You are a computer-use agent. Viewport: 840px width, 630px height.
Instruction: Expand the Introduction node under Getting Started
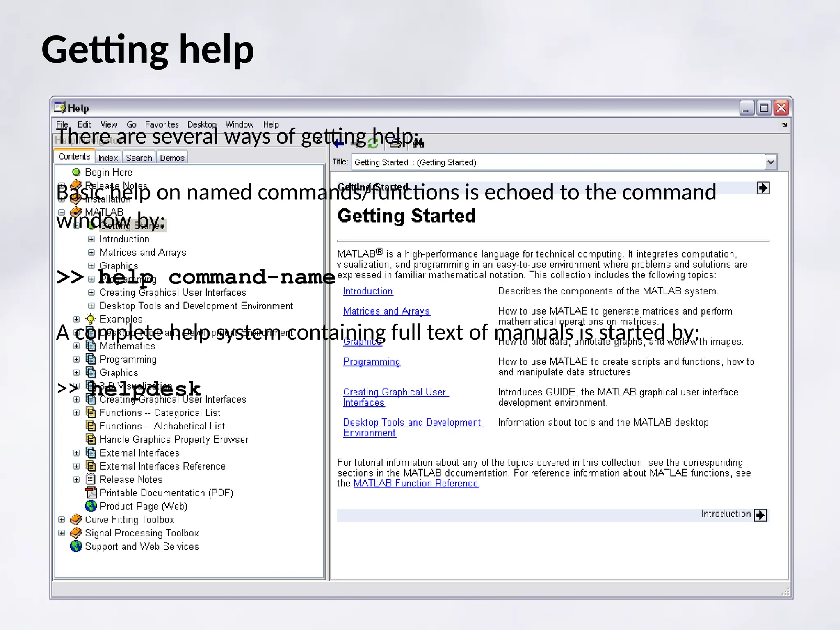(x=91, y=239)
